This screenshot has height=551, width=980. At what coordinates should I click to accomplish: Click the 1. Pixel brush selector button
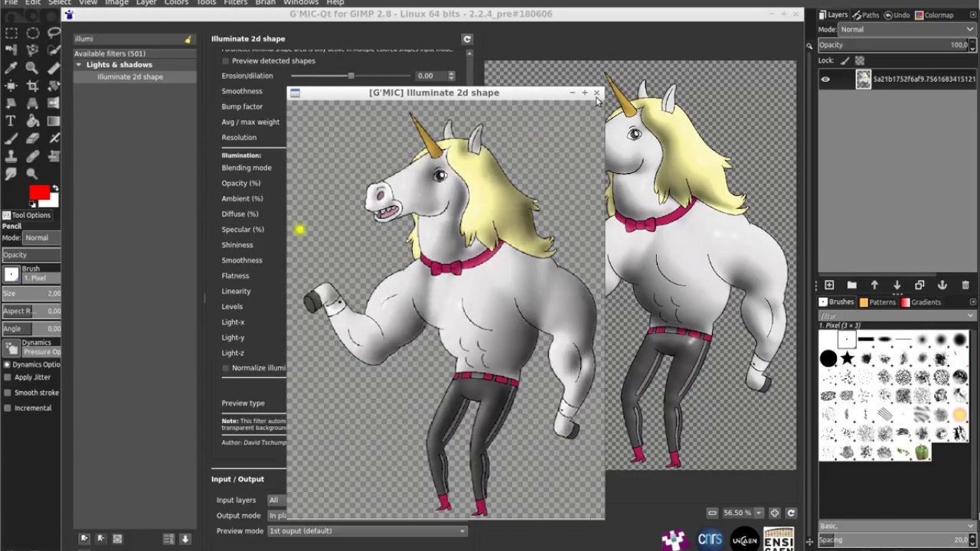pos(11,275)
